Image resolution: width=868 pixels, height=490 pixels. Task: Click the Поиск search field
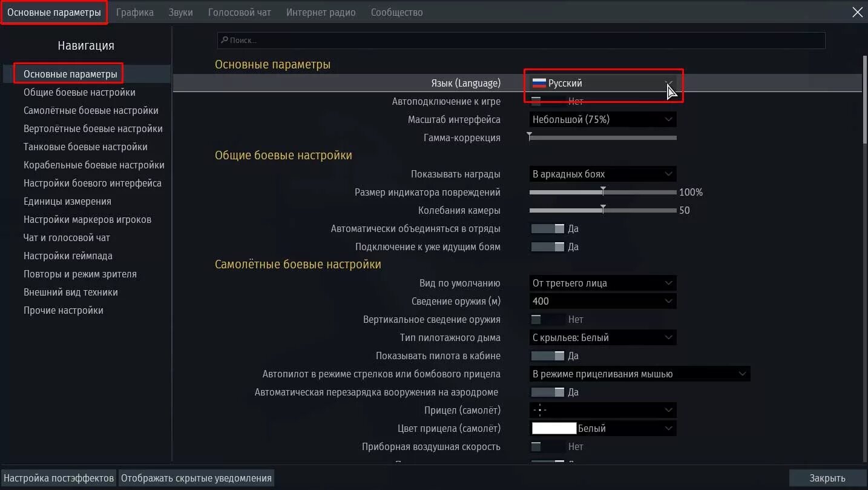521,40
